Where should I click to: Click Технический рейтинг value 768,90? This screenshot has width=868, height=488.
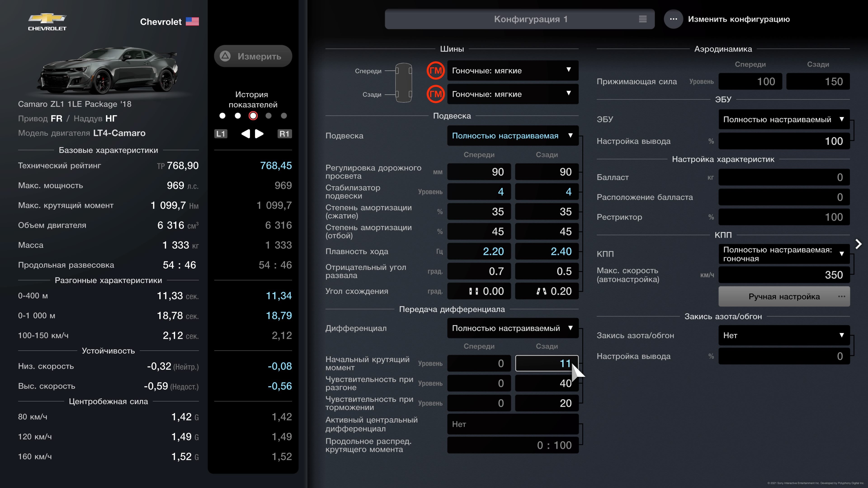pyautogui.click(x=183, y=165)
